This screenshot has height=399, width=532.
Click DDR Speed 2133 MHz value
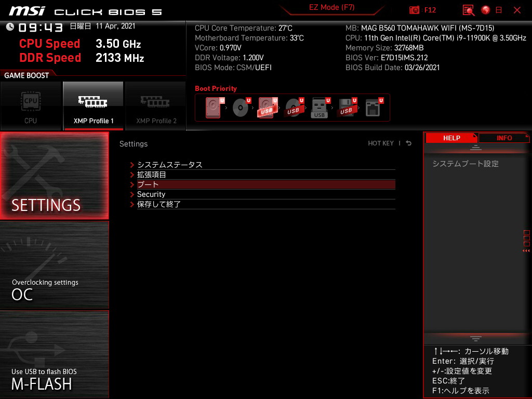point(120,58)
